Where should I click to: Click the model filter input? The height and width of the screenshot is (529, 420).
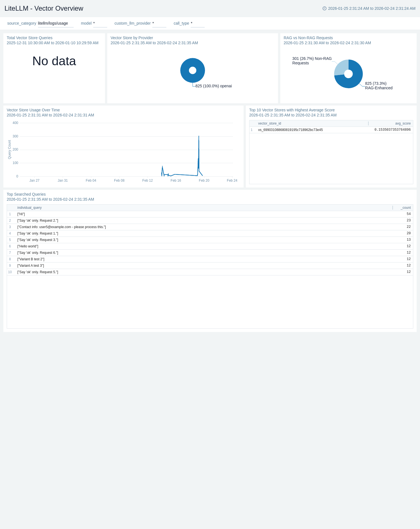tap(100, 24)
